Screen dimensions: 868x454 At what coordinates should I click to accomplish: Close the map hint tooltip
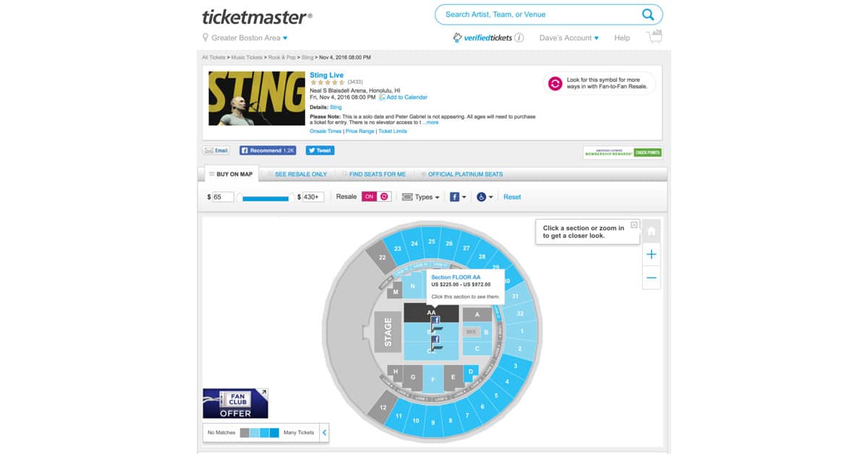click(634, 225)
